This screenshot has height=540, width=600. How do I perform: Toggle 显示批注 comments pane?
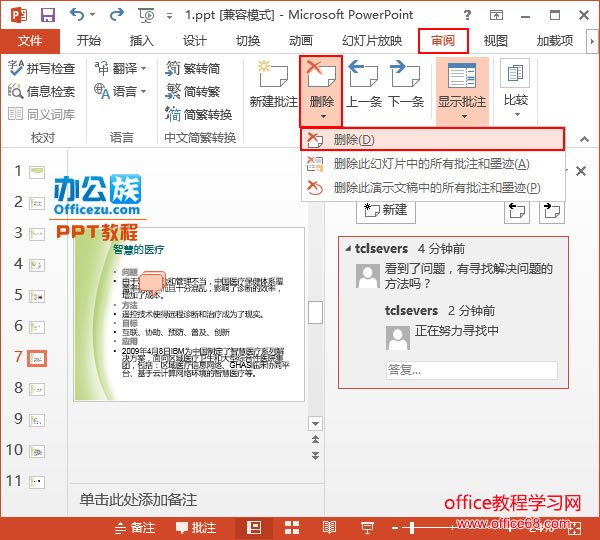[x=462, y=83]
